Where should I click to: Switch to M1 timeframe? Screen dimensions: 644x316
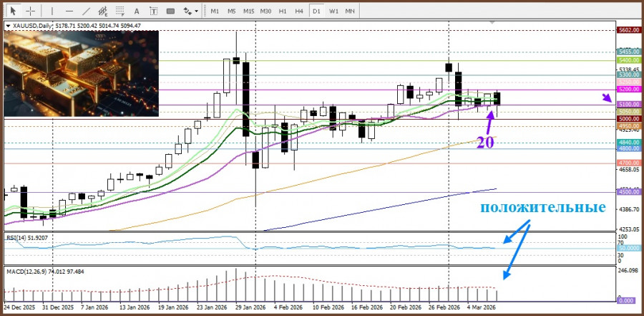pos(215,11)
